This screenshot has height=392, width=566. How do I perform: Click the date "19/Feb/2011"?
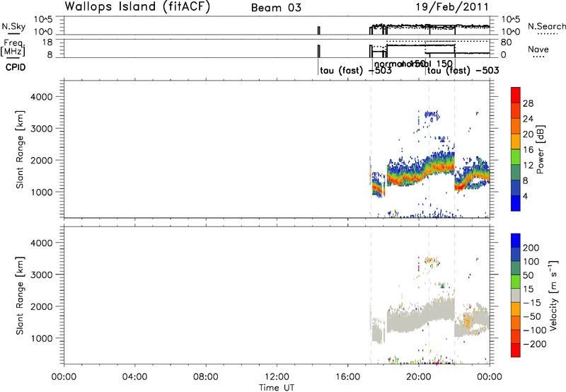452,7
